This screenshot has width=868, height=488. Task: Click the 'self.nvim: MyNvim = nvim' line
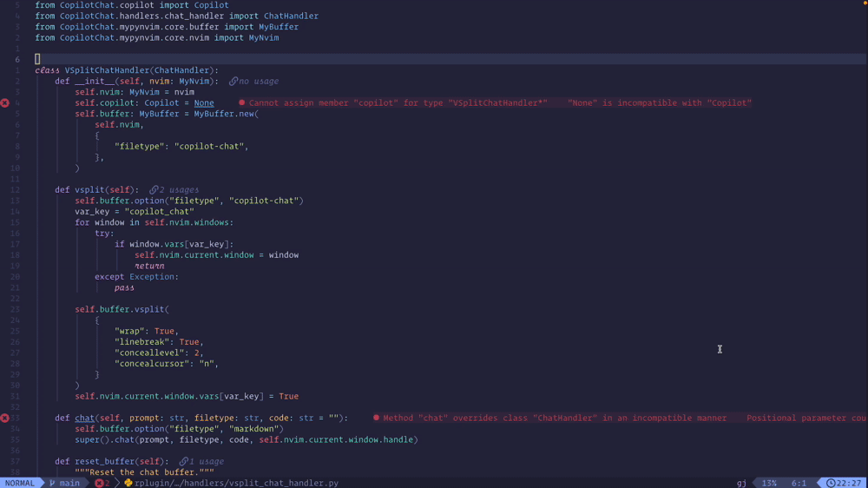point(135,92)
